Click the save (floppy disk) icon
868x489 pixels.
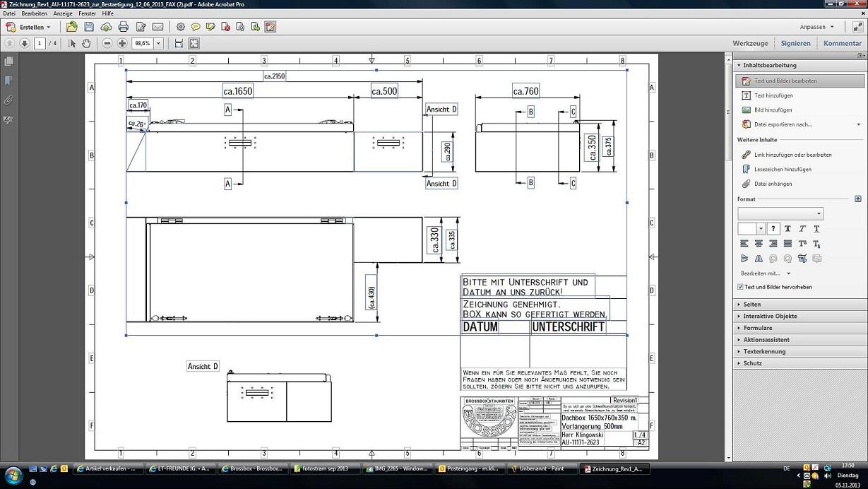tap(89, 27)
